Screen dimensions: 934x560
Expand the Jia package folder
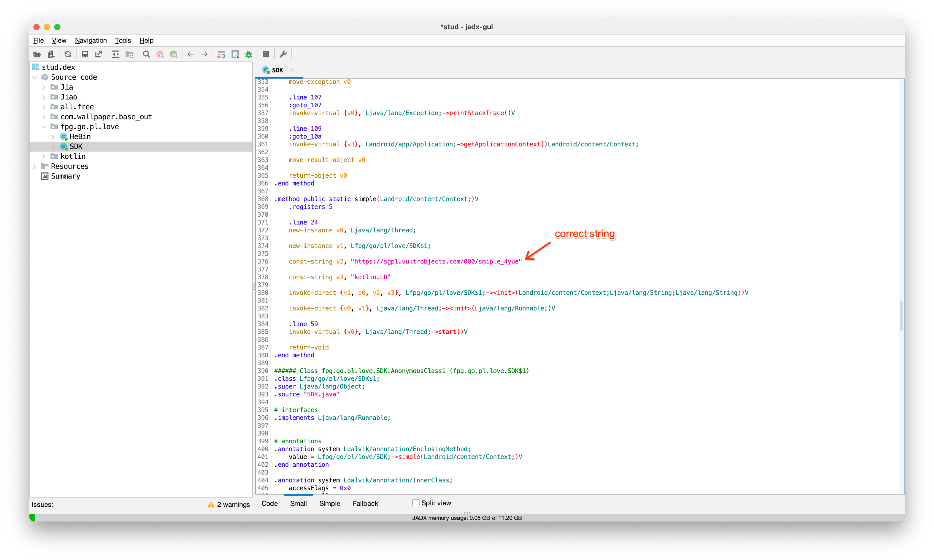(x=43, y=87)
